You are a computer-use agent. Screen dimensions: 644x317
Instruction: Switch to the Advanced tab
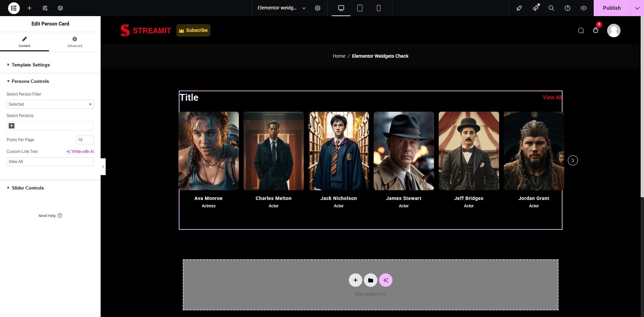(x=75, y=42)
